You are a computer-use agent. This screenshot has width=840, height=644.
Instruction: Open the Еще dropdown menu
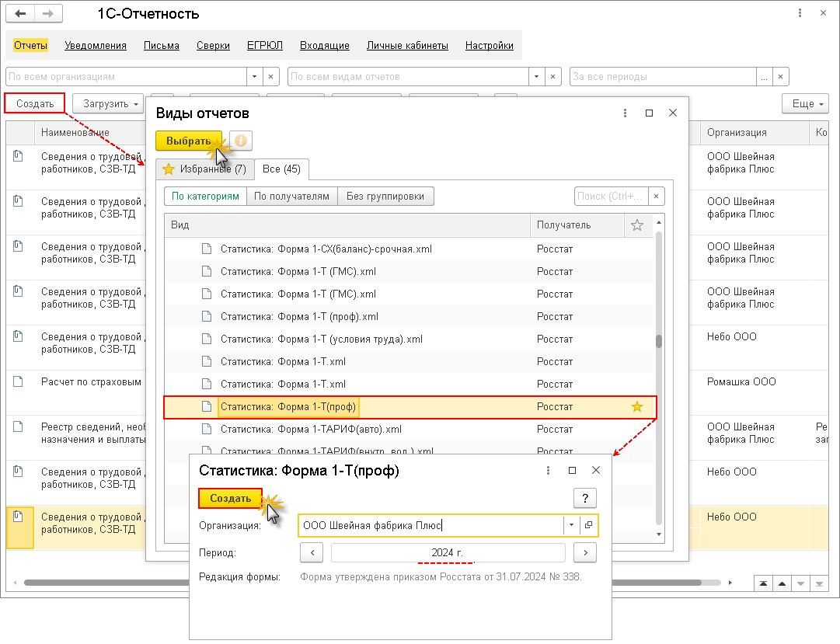click(805, 103)
